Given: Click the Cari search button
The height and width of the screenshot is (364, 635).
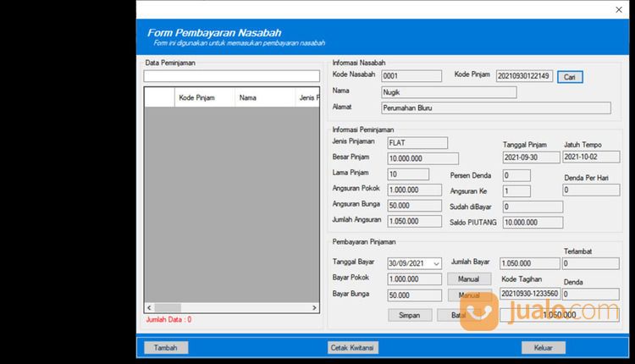Looking at the screenshot, I should (570, 77).
